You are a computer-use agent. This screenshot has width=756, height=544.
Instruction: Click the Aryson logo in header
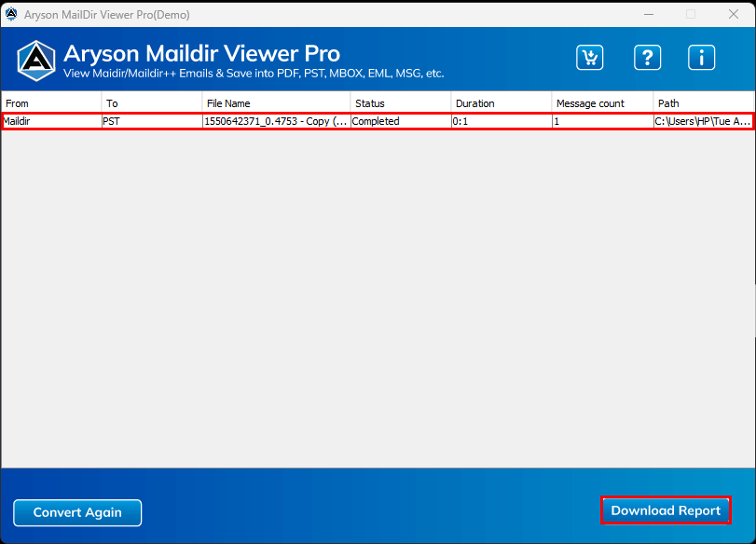point(36,61)
